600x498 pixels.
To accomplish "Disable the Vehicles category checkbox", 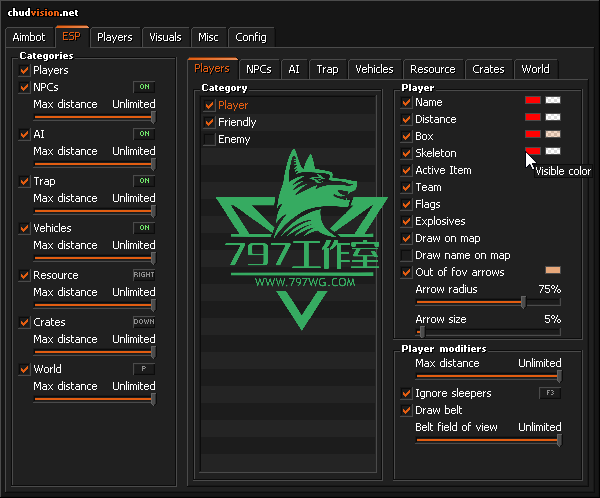I will tap(24, 228).
